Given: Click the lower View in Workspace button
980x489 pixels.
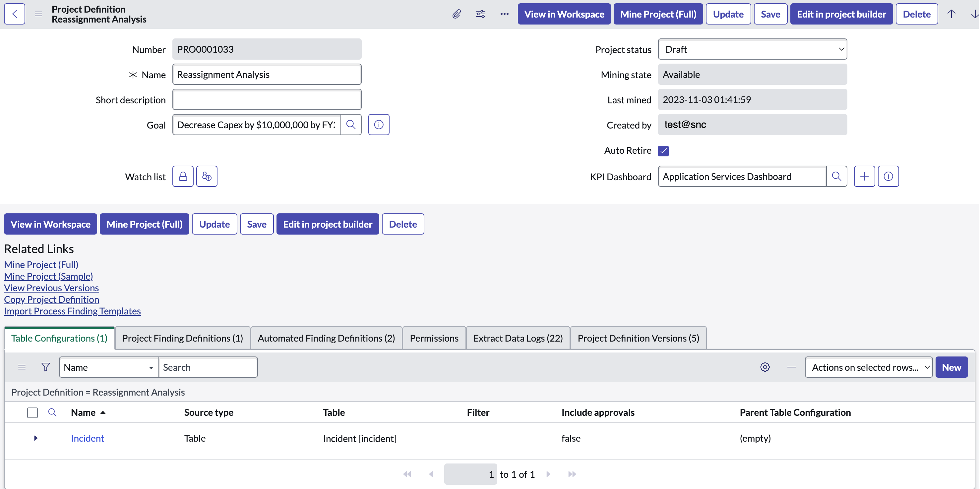Looking at the screenshot, I should pos(51,224).
